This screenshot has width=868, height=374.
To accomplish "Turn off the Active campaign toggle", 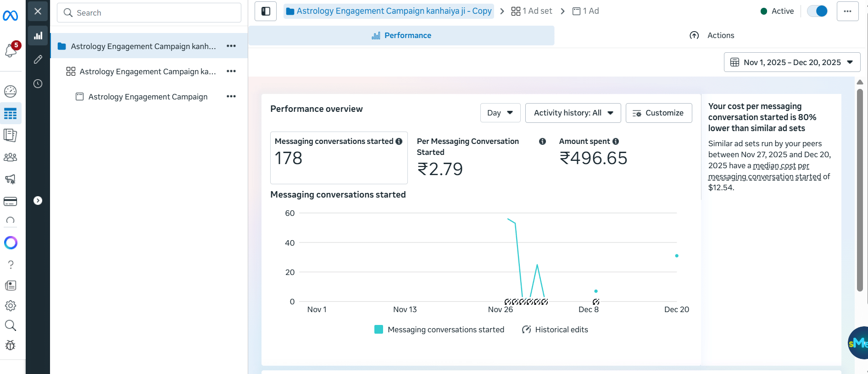I will pyautogui.click(x=817, y=11).
